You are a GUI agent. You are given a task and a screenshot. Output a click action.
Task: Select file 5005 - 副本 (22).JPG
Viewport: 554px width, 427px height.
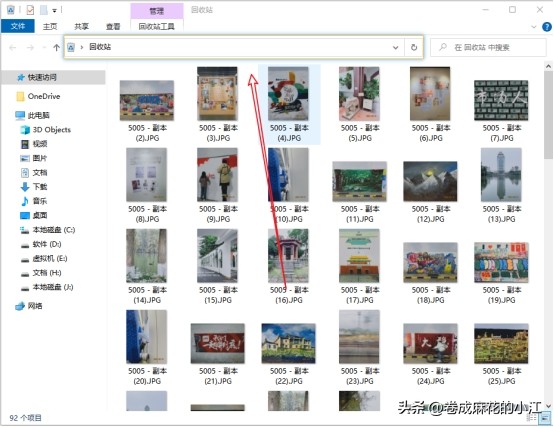(x=289, y=354)
